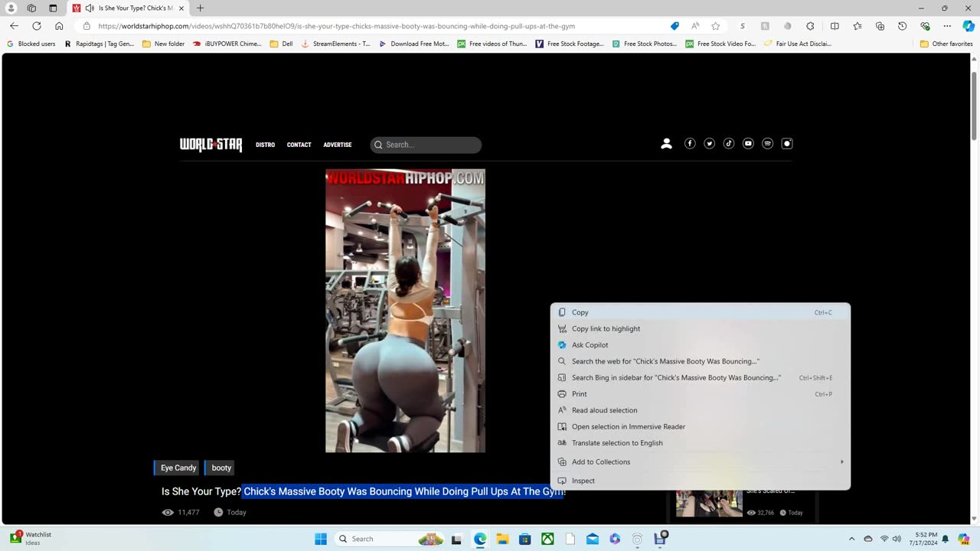The width and height of the screenshot is (980, 551).
Task: Open Rapidtags Tag Generator bookmark
Action: [x=100, y=44]
